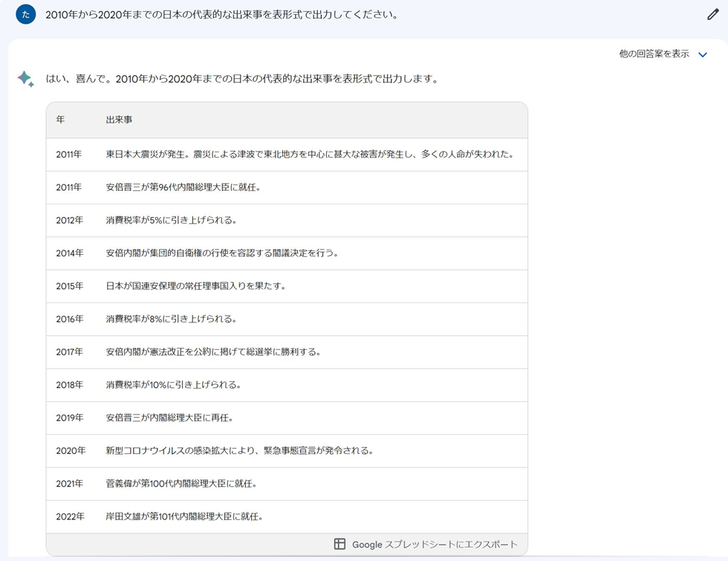Select 日本が国連安保理の常任理事国入り text
This screenshot has width=728, height=561.
pyautogui.click(x=196, y=286)
